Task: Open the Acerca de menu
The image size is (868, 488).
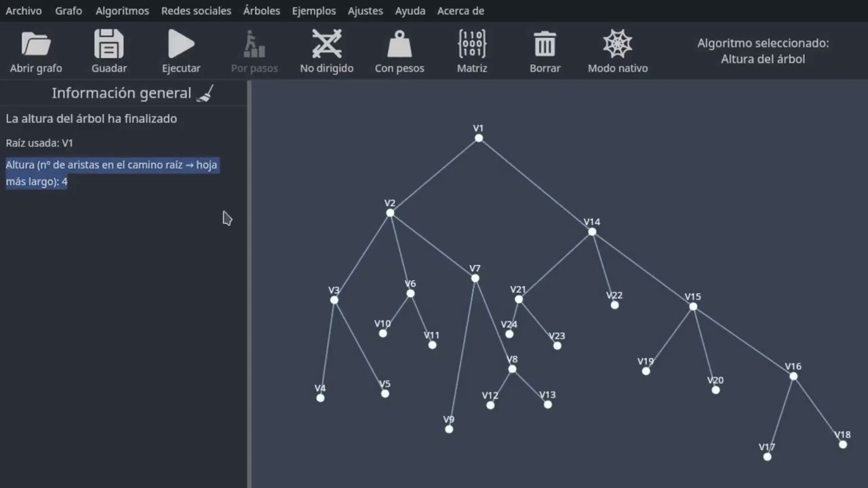Action: 460,11
